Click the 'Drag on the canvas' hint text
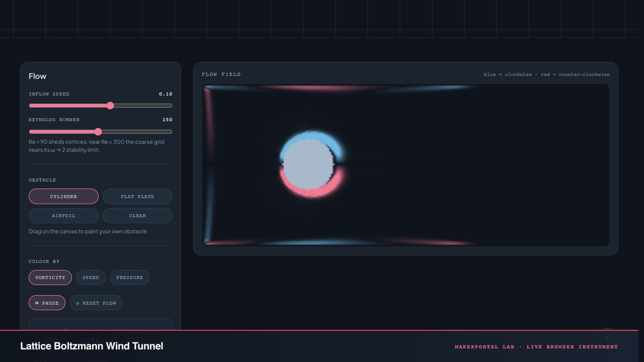 [x=89, y=231]
